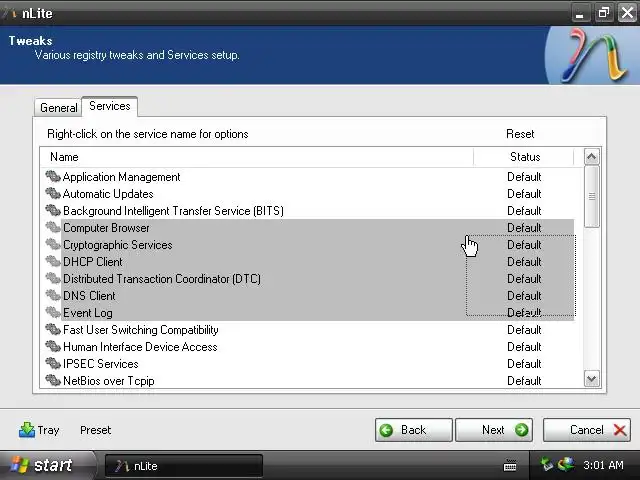Switch to the General tab

pyautogui.click(x=58, y=108)
